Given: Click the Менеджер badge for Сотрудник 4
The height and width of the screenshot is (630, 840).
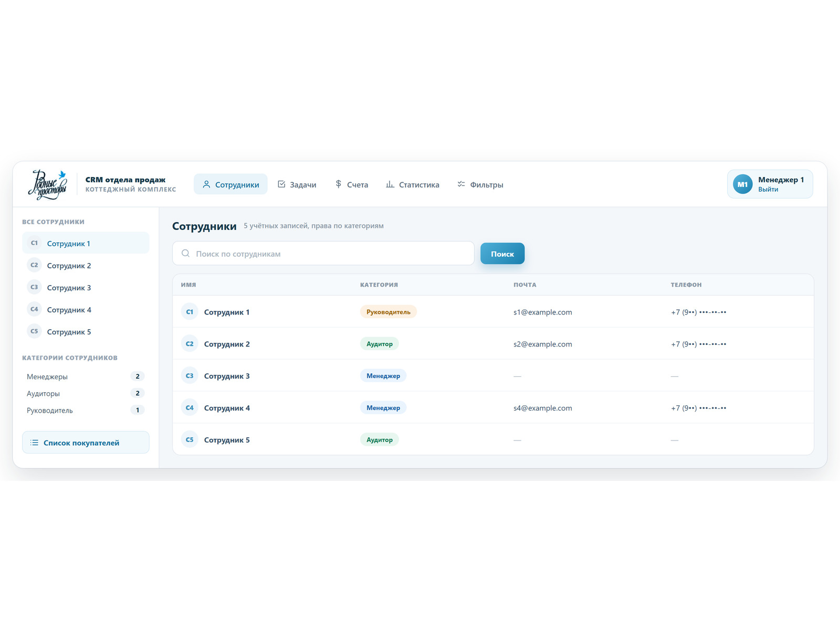Looking at the screenshot, I should pos(383,408).
